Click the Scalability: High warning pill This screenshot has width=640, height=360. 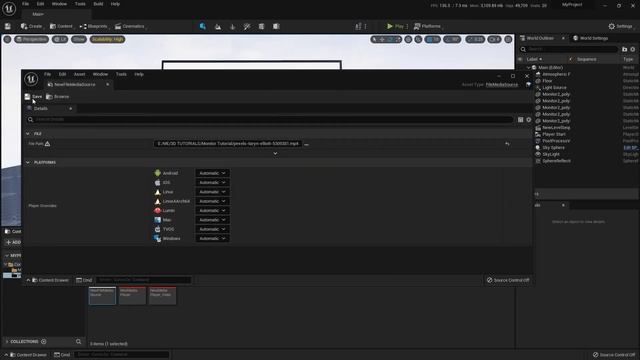coord(107,40)
